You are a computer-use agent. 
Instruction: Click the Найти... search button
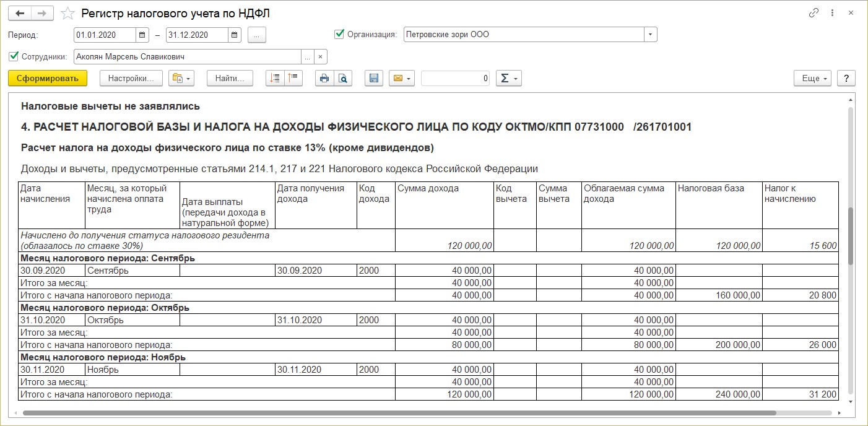[x=230, y=78]
